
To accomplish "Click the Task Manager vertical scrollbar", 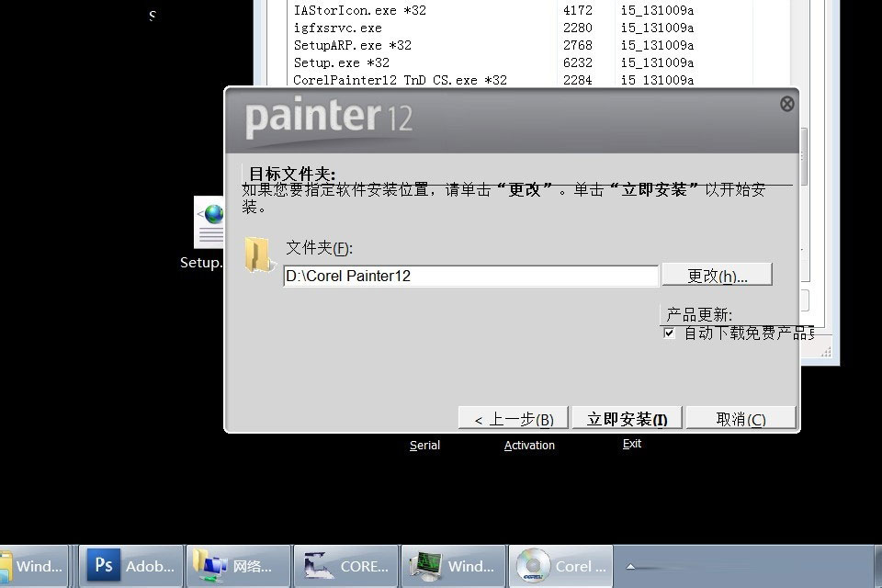I will click(804, 157).
